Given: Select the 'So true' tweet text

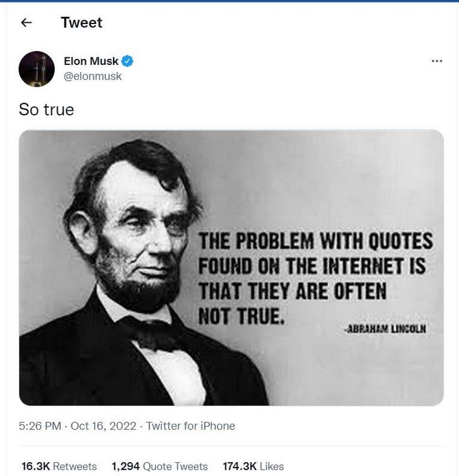Looking at the screenshot, I should click(46, 110).
